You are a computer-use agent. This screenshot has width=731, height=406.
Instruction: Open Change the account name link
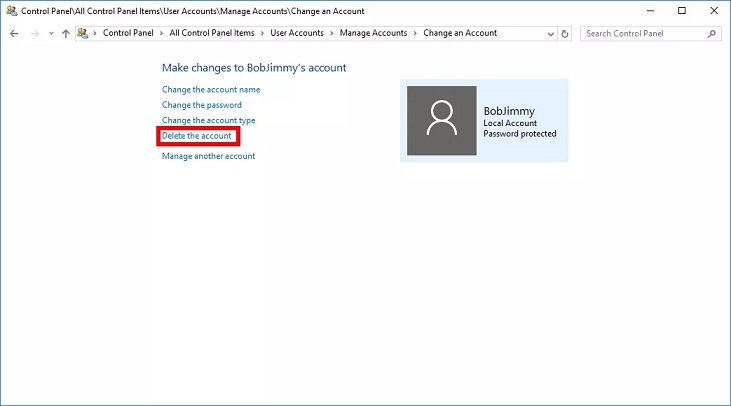211,90
